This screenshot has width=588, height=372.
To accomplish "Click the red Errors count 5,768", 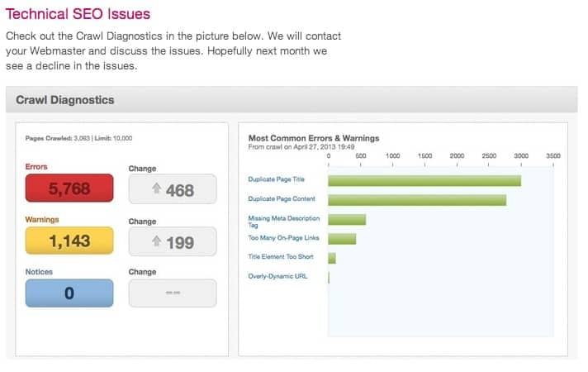I will [69, 188].
